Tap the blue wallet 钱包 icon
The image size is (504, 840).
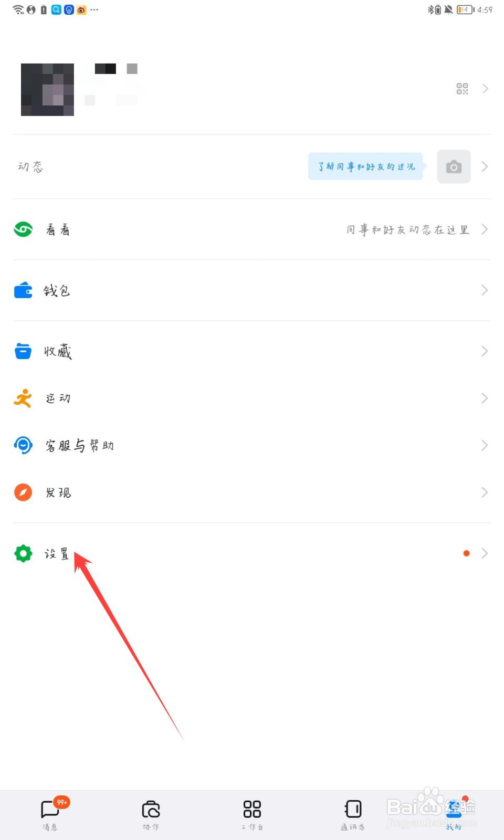23,290
